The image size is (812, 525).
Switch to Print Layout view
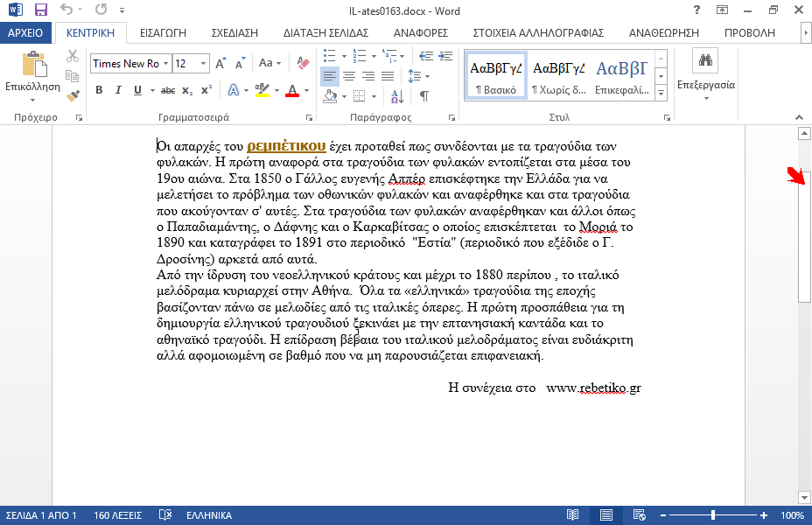coord(605,515)
